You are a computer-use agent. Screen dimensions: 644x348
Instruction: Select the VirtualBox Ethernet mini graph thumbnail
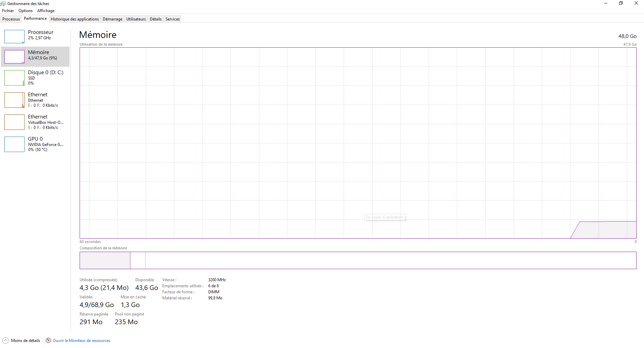click(14, 122)
